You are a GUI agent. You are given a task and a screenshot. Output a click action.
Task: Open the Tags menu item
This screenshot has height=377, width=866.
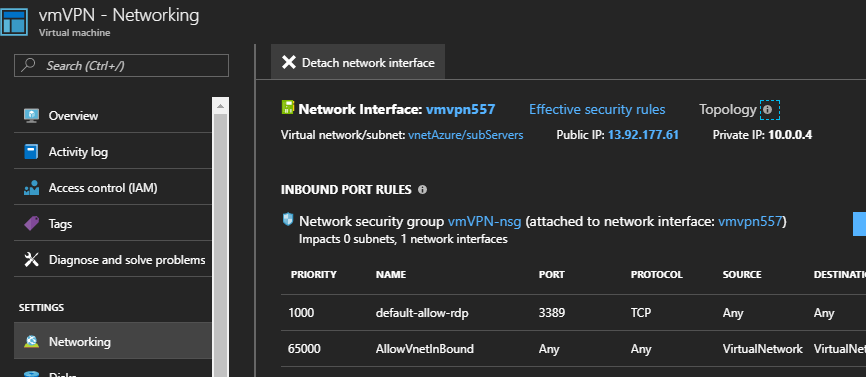point(113,224)
